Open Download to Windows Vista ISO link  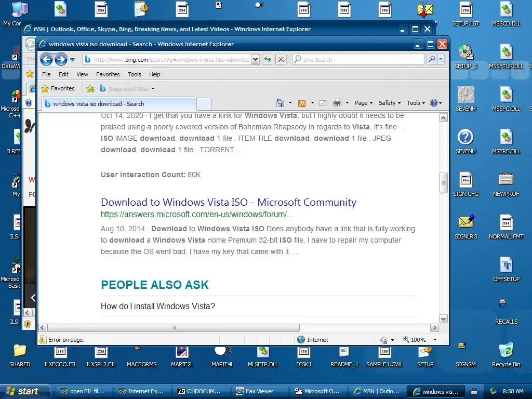229,202
